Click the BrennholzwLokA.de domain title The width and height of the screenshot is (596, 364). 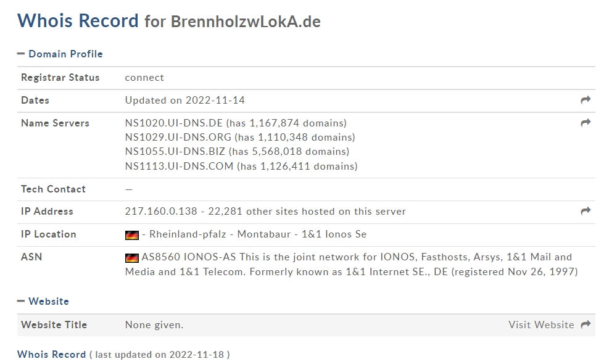click(x=246, y=22)
